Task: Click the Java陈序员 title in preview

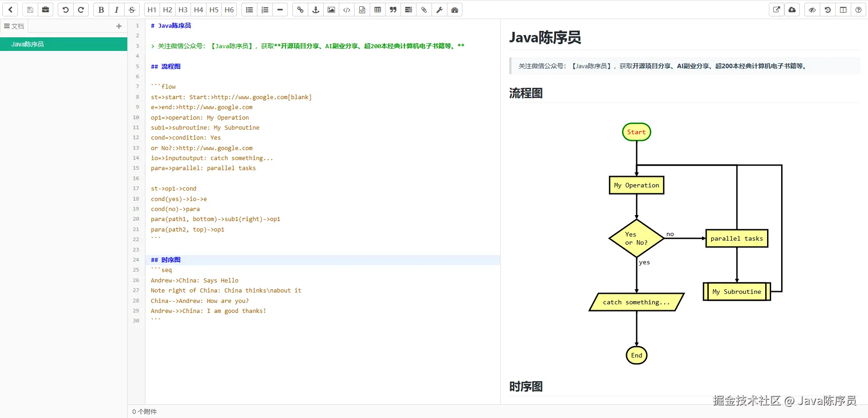Action: click(545, 37)
